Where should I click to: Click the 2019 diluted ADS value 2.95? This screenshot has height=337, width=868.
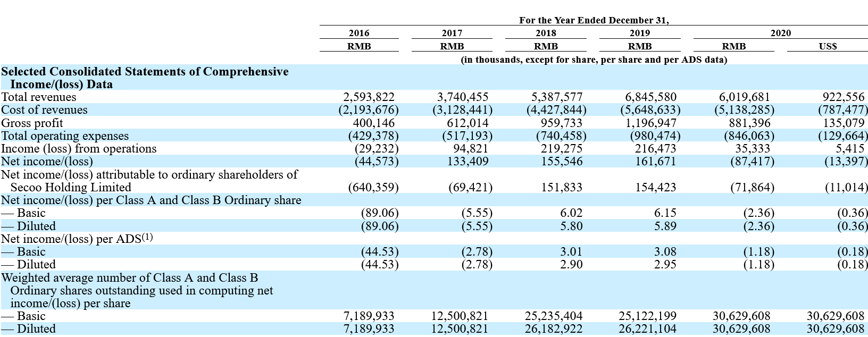665,264
